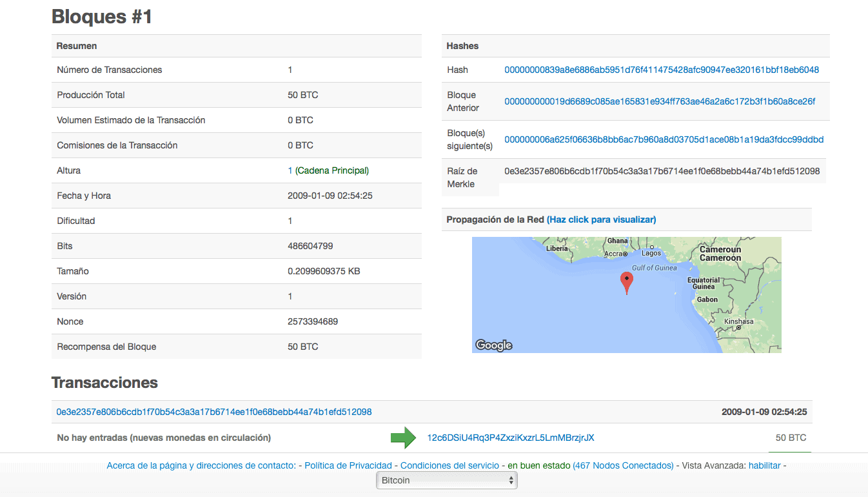This screenshot has width=868, height=497.
Task: Open address 12c6DSiU4Rq3P4ZxziKxzrL5LmMBrzjrJX
Action: pyautogui.click(x=511, y=438)
